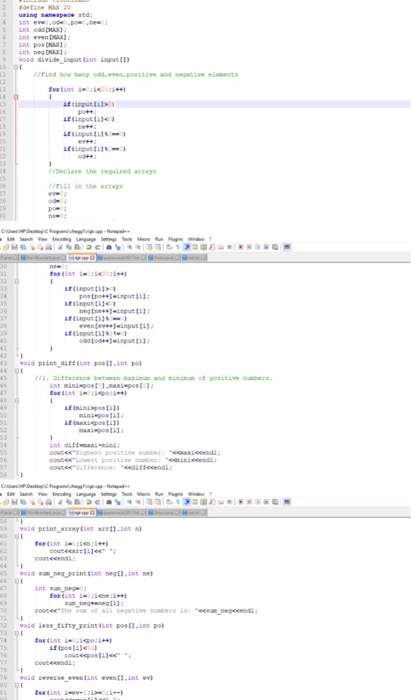This screenshot has height=700, width=411.
Task: Click Save recorded macro in window showing print_diff
Action: 274,247
